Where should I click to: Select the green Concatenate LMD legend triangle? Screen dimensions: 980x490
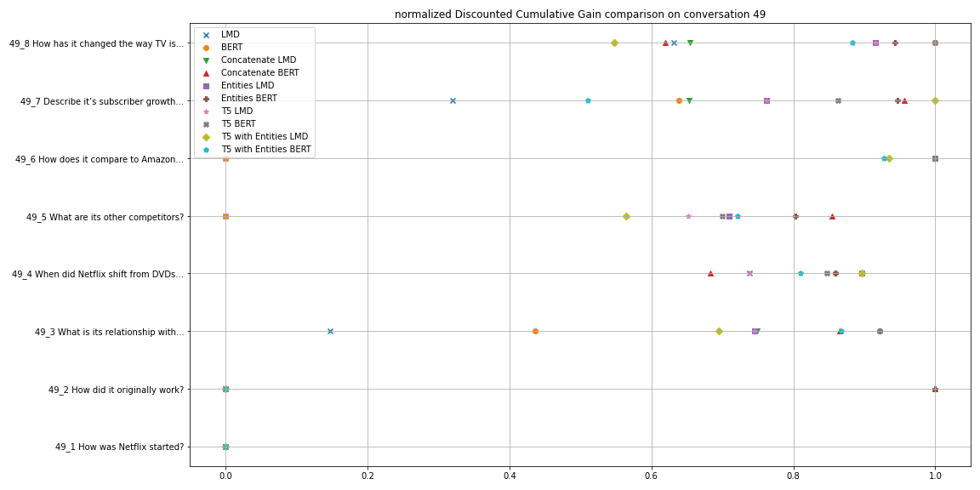pyautogui.click(x=206, y=60)
